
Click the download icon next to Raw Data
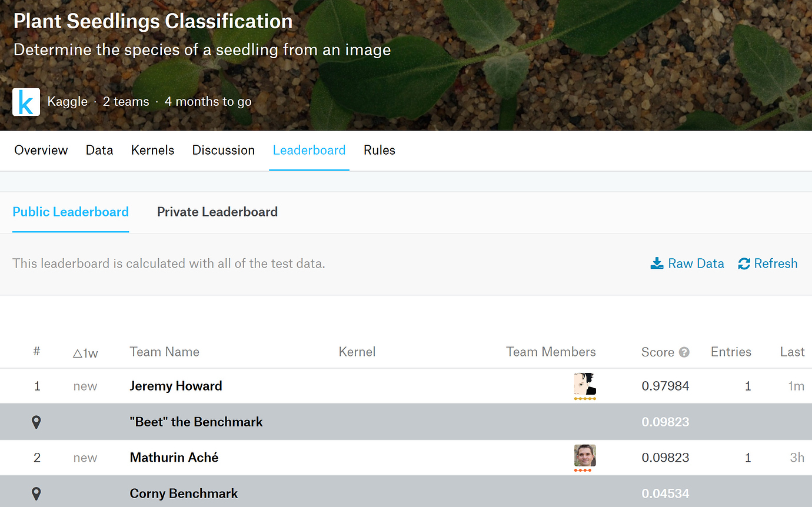(656, 263)
